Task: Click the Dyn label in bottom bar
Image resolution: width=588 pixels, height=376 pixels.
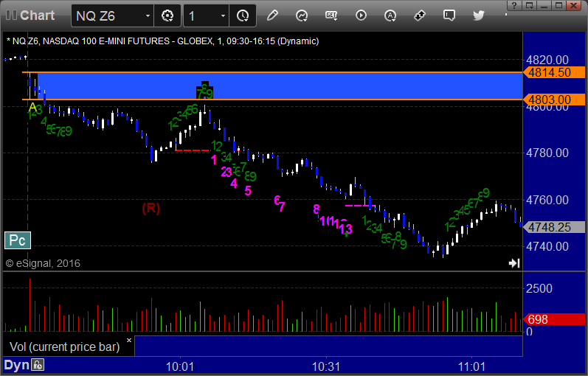Action: coord(16,365)
